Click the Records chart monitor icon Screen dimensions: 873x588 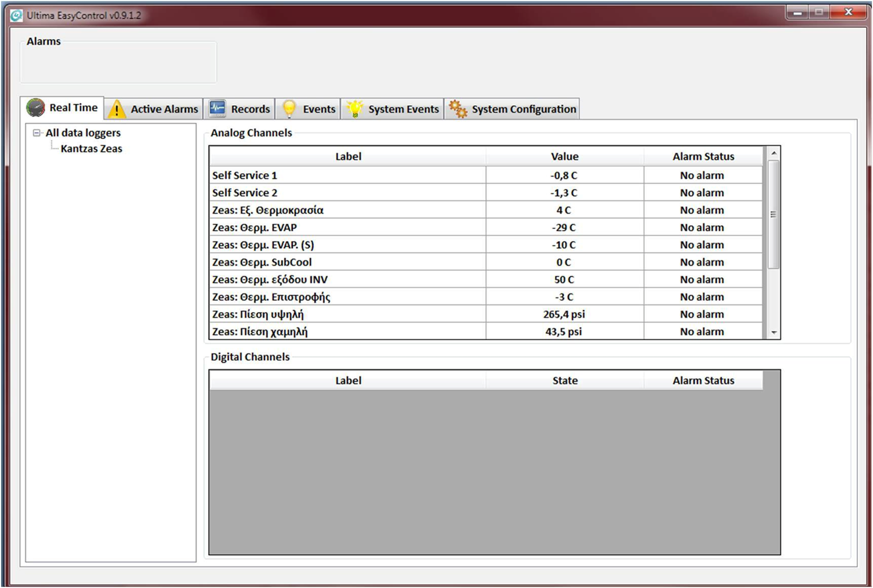(217, 109)
